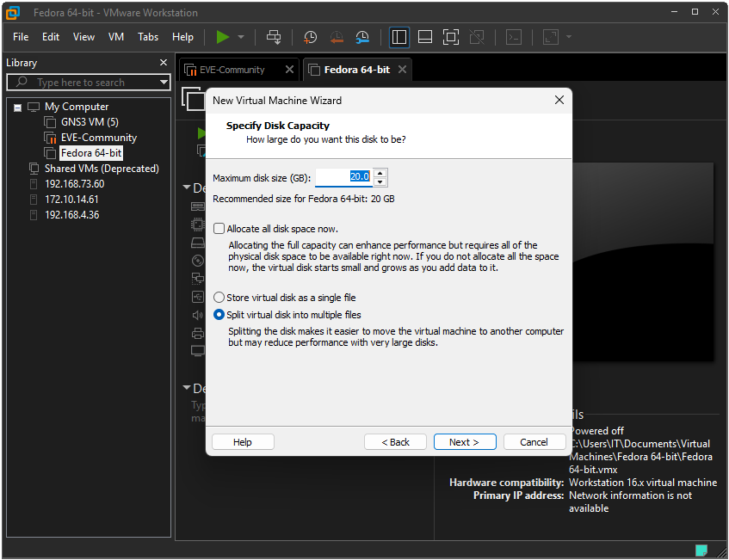Toggle the library sidebar view icon
The width and height of the screenshot is (729, 560).
(398, 37)
